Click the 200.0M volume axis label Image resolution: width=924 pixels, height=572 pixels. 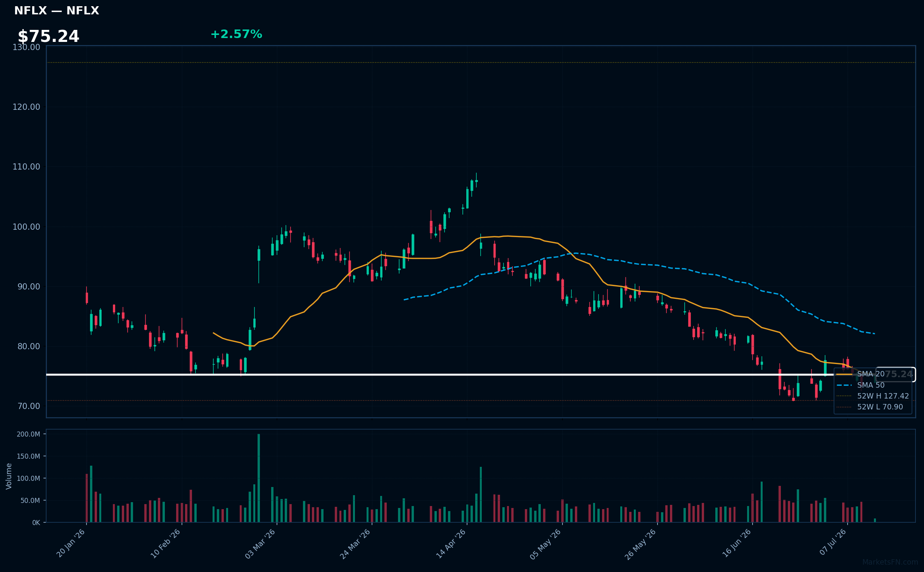(28, 434)
